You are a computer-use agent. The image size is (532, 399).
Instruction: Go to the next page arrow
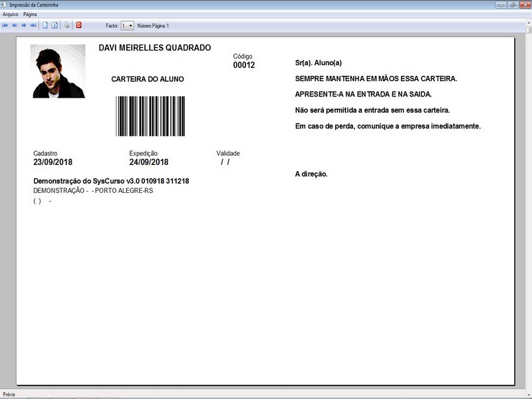click(24, 25)
